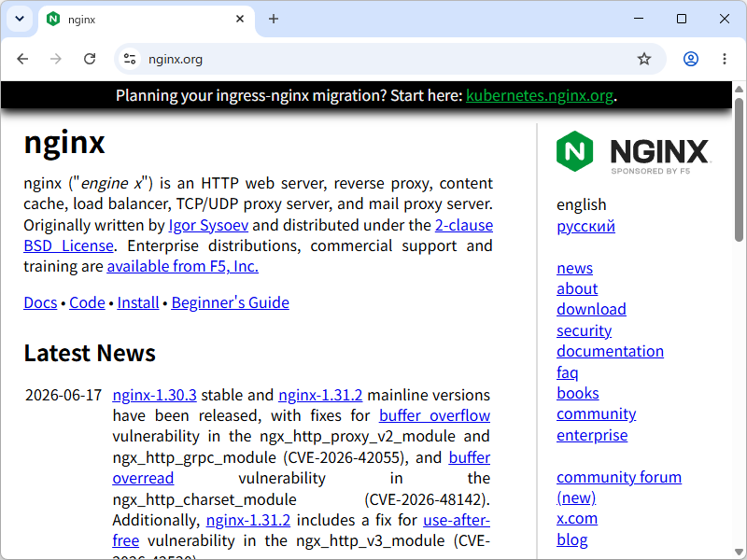Open a new tab with plus button
The width and height of the screenshot is (747, 560).
(x=274, y=19)
